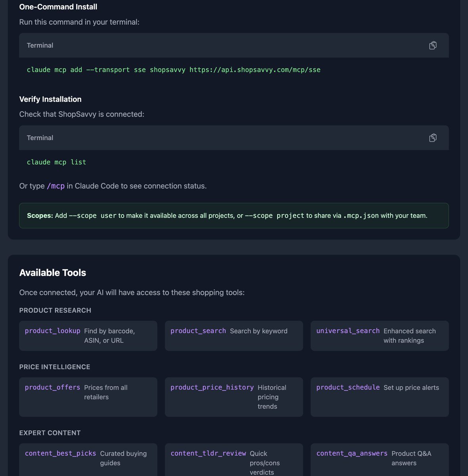Click the claude mcp add command text

point(173,70)
